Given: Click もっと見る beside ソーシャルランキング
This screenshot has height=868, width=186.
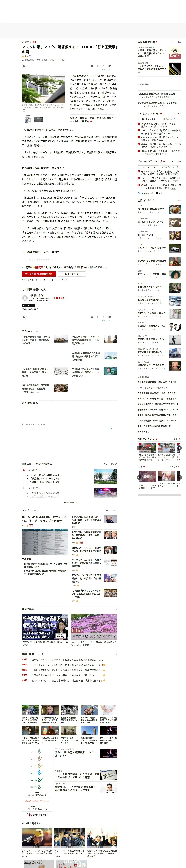Looking at the screenshot, I should click(x=176, y=161).
